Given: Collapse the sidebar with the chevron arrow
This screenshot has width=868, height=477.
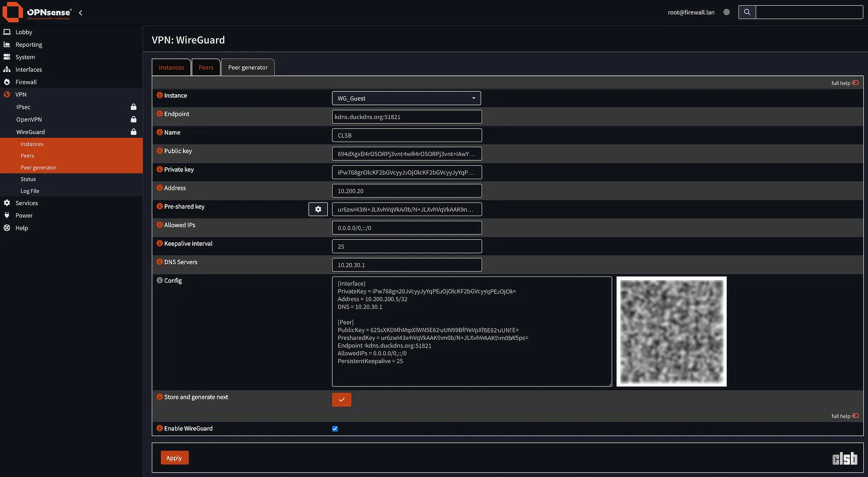Looking at the screenshot, I should tap(81, 12).
